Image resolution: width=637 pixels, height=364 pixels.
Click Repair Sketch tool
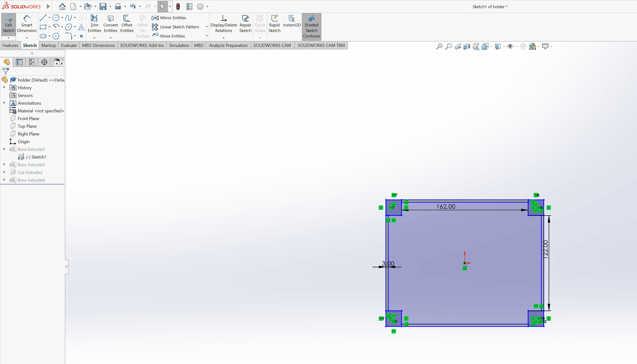click(245, 24)
